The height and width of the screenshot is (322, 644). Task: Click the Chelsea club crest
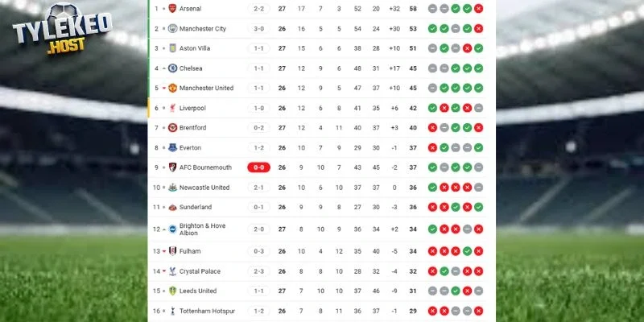point(172,68)
